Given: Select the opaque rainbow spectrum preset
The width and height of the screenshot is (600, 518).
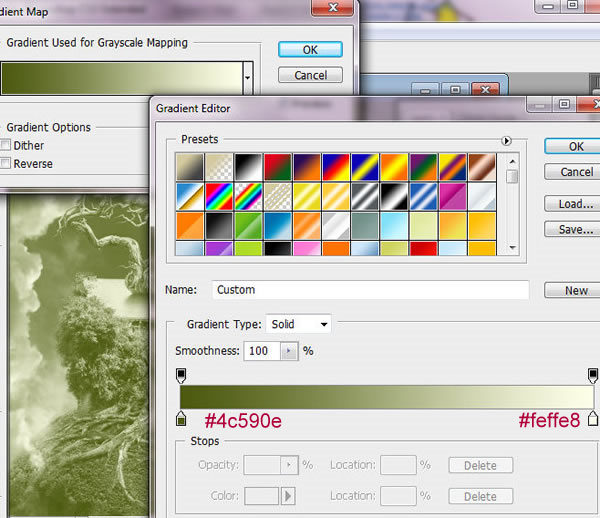Looking at the screenshot, I should click(x=219, y=197).
